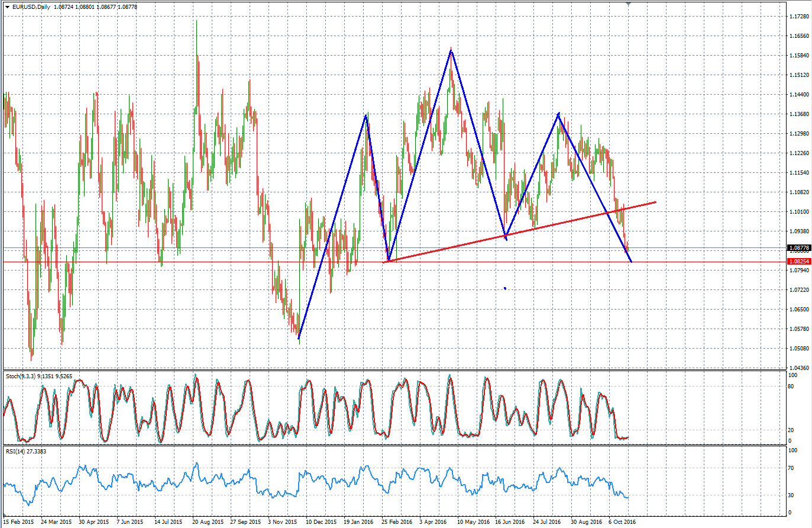
Task: Click the Stochastic 80 level label
Action: 791,387
